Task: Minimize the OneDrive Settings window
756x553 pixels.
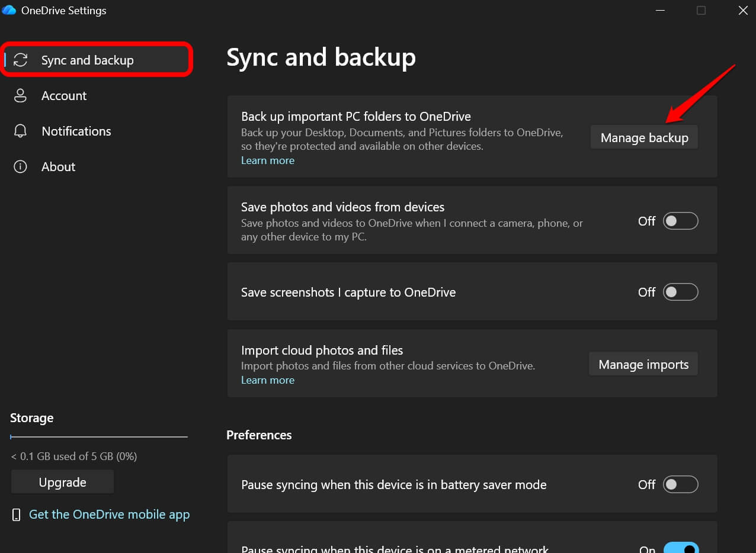Action: [x=659, y=10]
